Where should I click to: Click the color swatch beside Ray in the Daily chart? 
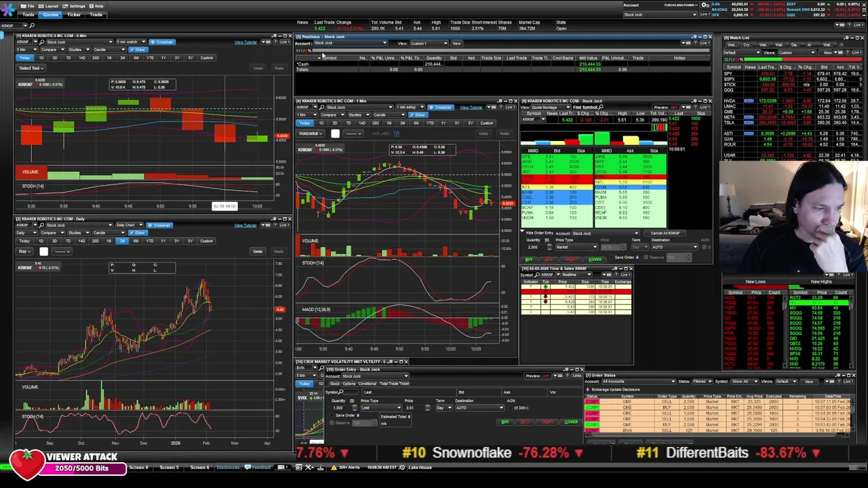click(x=43, y=251)
